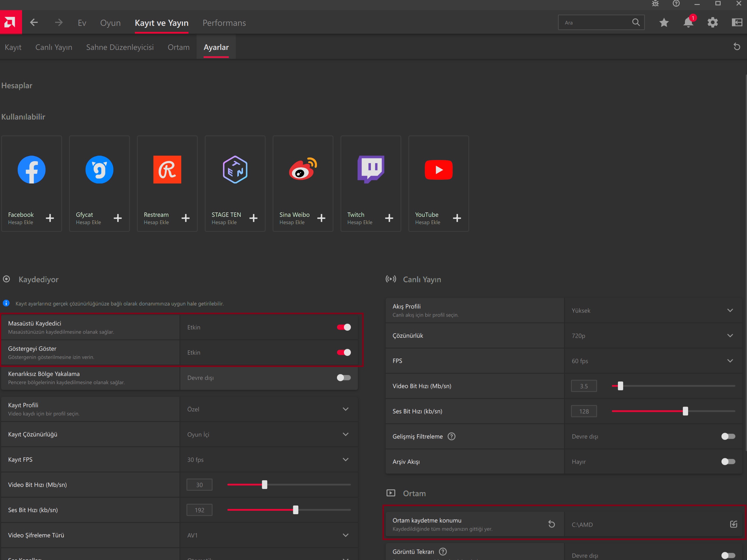The width and height of the screenshot is (747, 560).
Task: Click live video bitrate value 3.5
Action: point(584,386)
